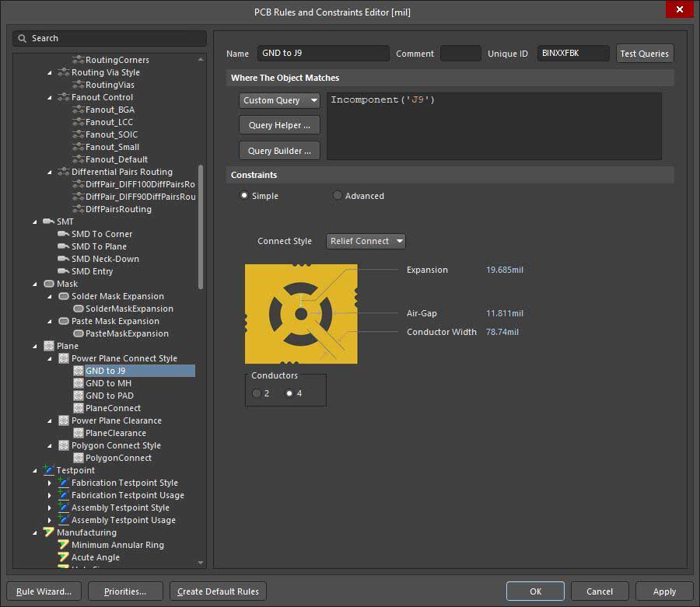Image resolution: width=700 pixels, height=607 pixels.
Task: Click the Solder Mask Expansion rule icon
Action: point(64,296)
